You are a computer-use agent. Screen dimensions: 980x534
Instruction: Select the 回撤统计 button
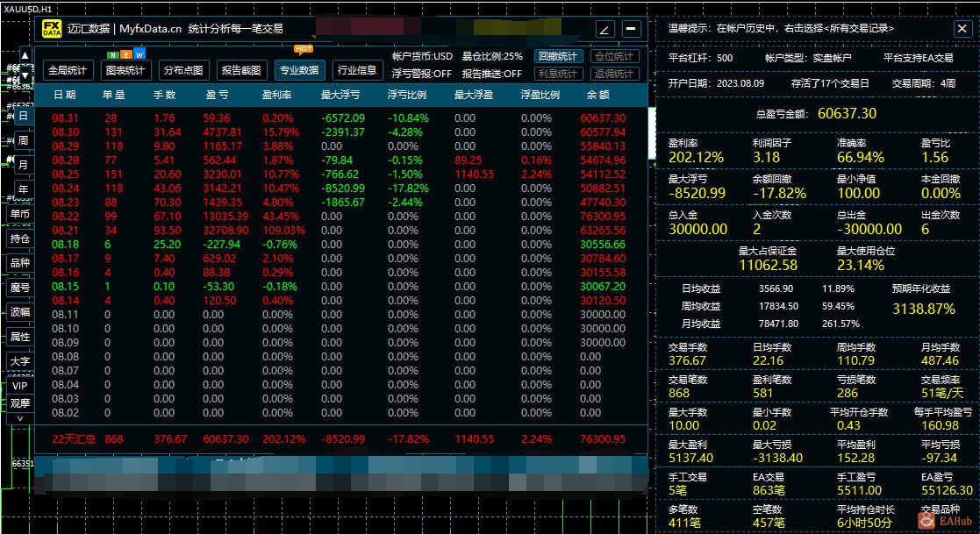pyautogui.click(x=558, y=56)
